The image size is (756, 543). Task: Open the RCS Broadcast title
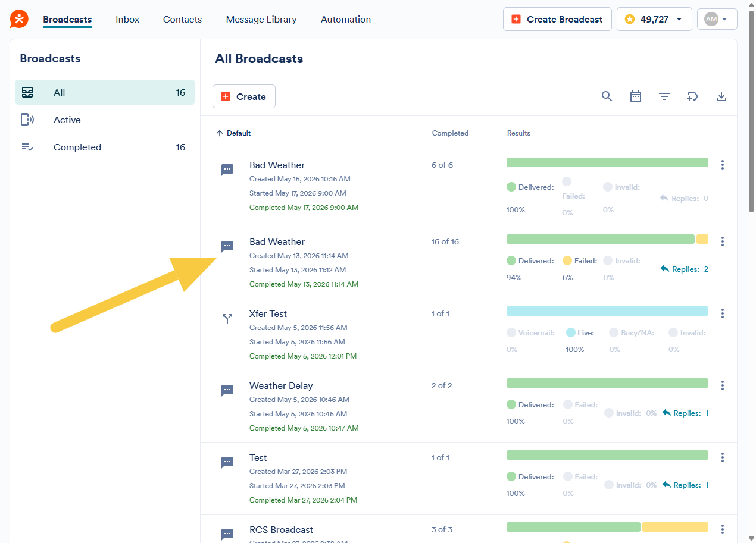tap(281, 529)
